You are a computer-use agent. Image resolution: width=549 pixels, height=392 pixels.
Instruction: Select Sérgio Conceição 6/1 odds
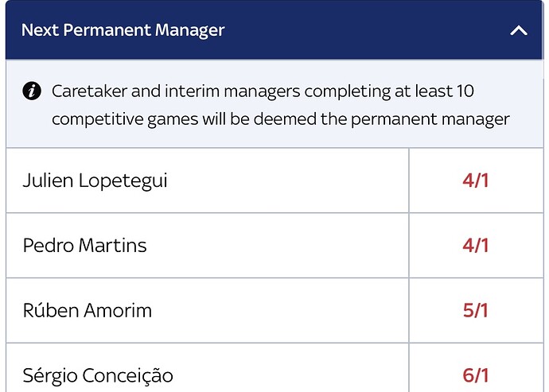pyautogui.click(x=476, y=368)
